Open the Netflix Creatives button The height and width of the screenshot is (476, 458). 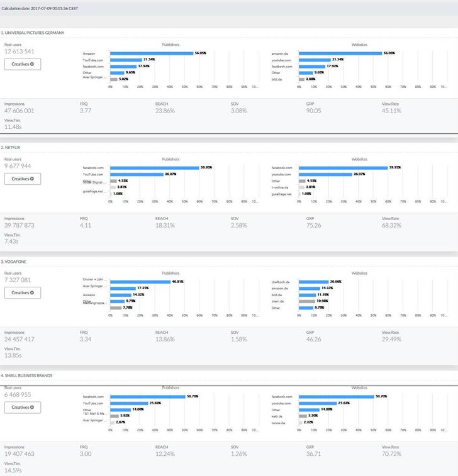tap(23, 179)
